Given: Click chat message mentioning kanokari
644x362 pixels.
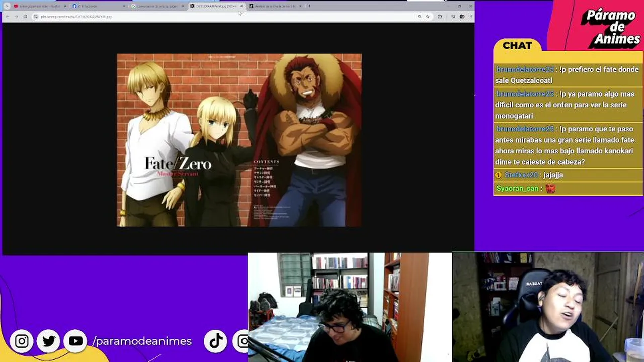Looking at the screenshot, I should (x=567, y=145).
